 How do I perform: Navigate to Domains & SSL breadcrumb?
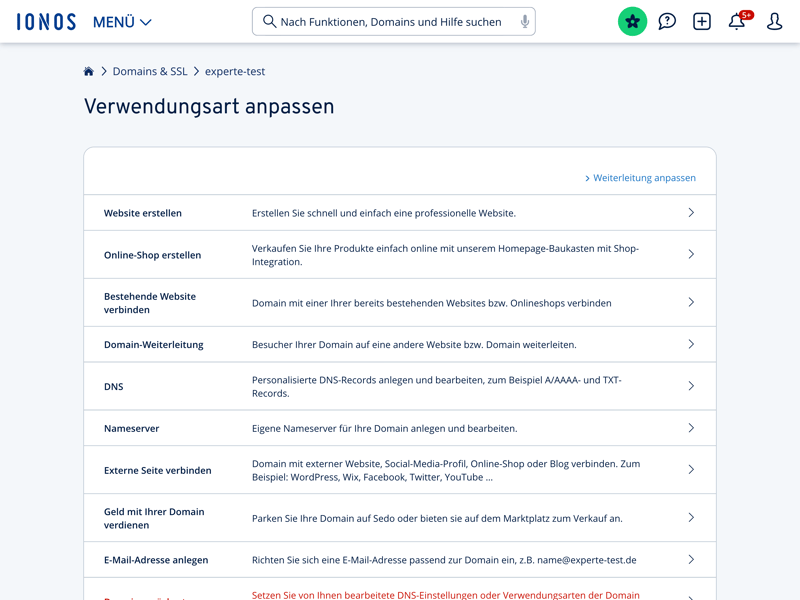coord(150,72)
